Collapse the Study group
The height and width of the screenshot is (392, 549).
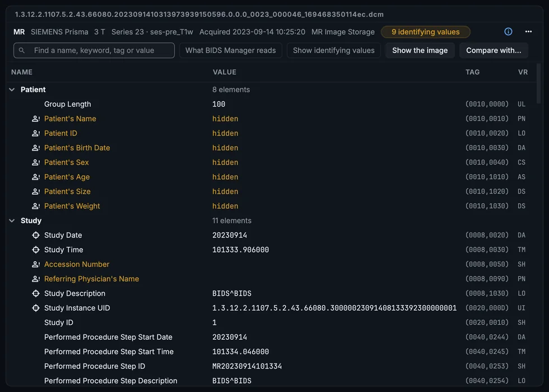[12, 221]
